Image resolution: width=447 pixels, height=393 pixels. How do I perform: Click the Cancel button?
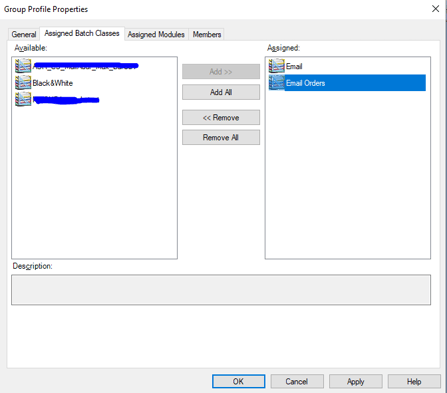coord(297,381)
